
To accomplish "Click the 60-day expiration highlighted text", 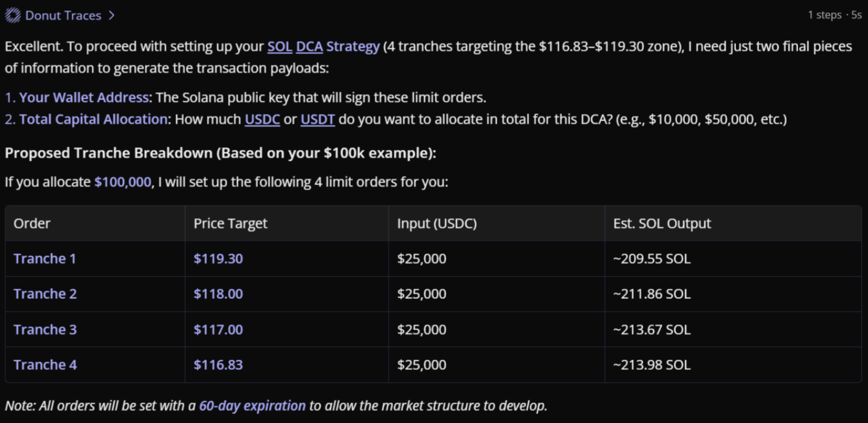I will click(253, 406).
